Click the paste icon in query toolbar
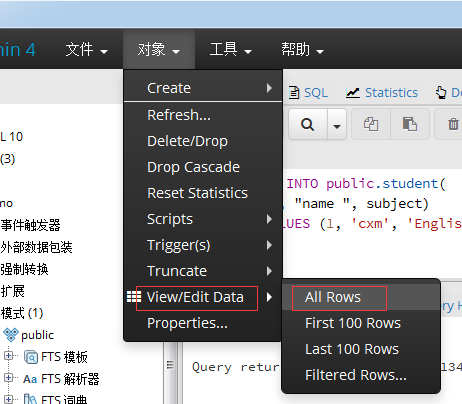 (410, 124)
